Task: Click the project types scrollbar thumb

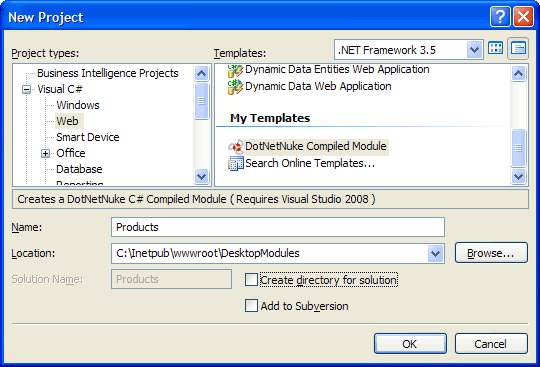Action: coord(201,102)
